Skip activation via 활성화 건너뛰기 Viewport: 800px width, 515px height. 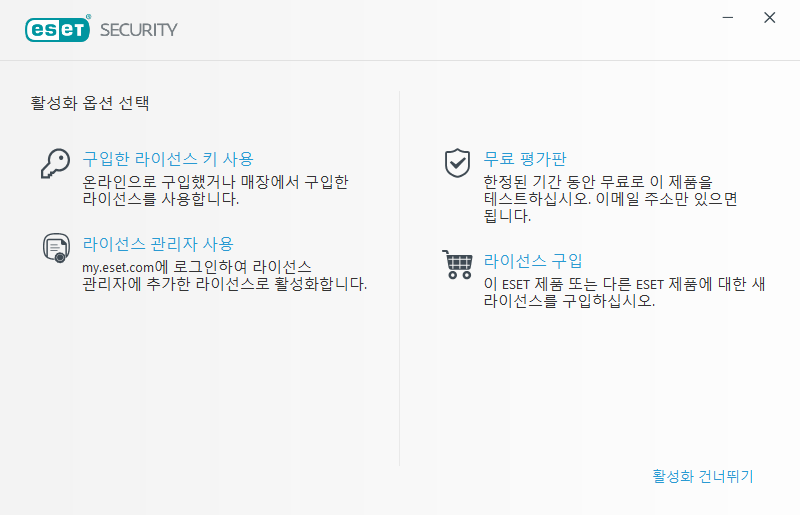tap(702, 476)
